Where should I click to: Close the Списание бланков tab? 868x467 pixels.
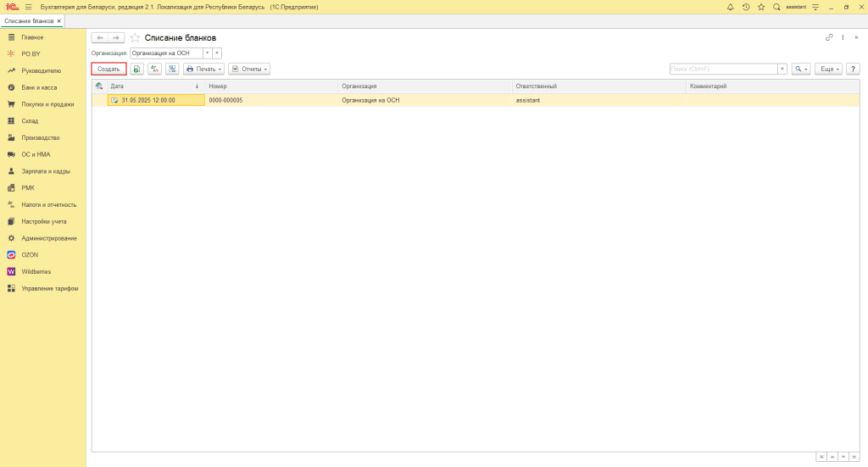(x=59, y=21)
